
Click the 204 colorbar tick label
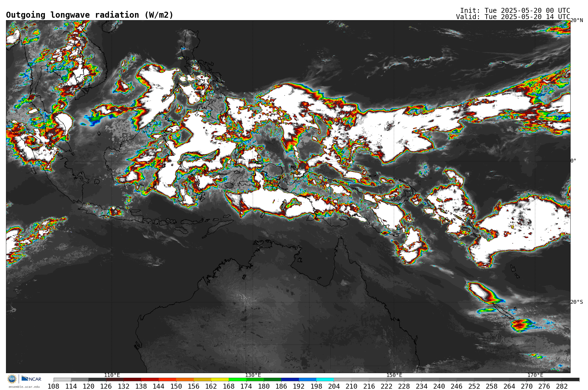pos(334,386)
